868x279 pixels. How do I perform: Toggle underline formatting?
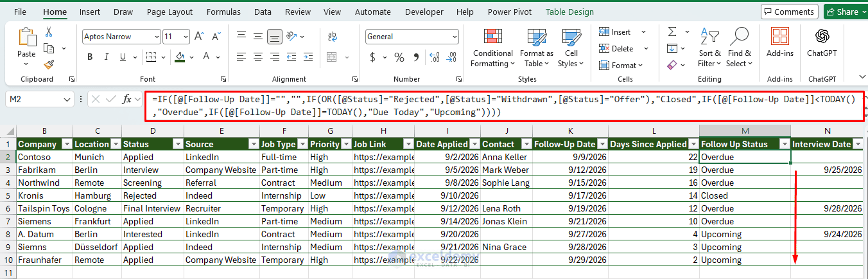point(122,57)
